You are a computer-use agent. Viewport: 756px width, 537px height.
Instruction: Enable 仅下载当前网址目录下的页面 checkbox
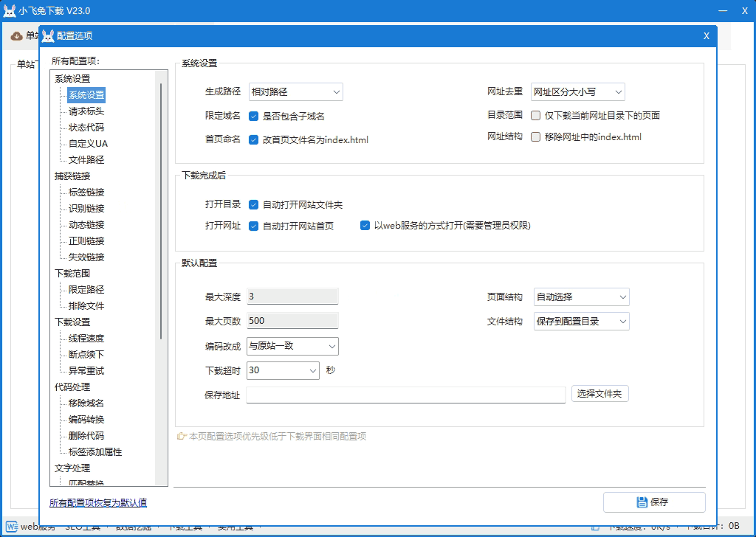[536, 115]
